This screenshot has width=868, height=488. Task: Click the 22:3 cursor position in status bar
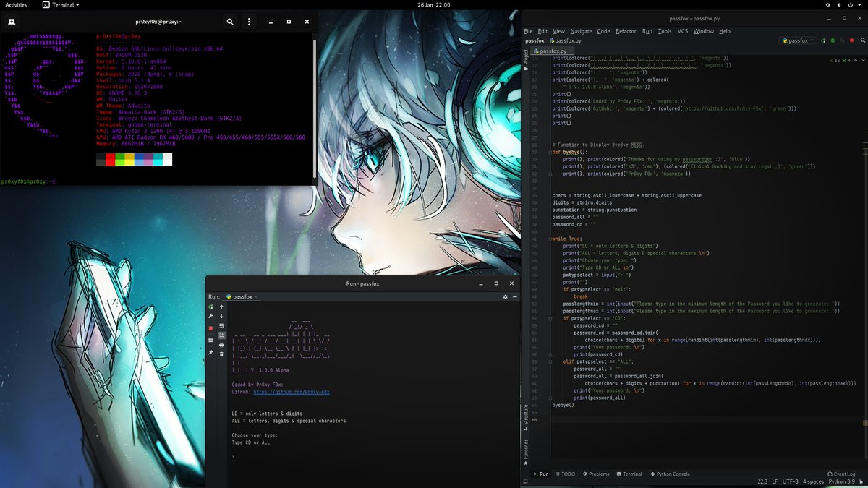point(762,481)
